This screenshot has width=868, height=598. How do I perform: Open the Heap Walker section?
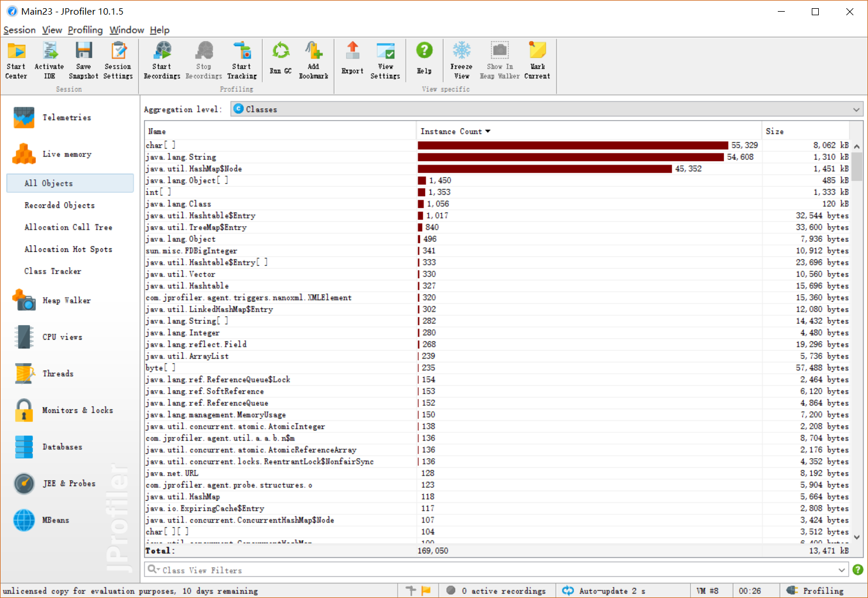pyautogui.click(x=70, y=300)
